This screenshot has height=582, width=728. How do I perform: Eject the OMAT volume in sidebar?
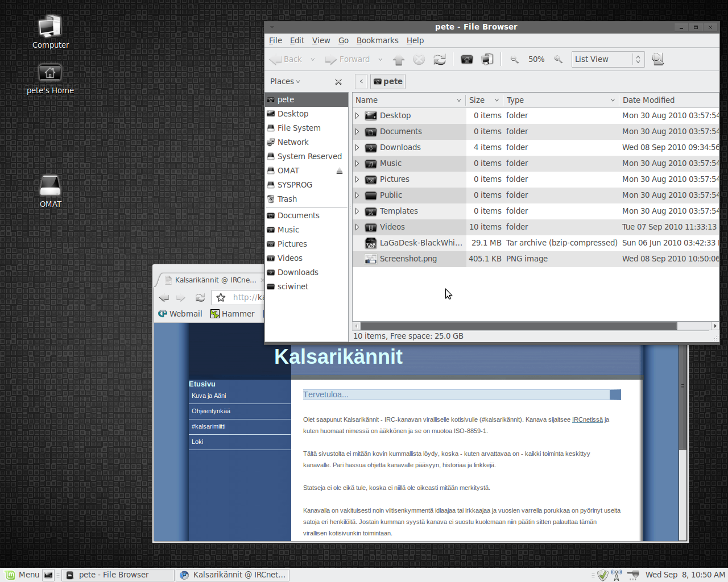pyautogui.click(x=340, y=171)
